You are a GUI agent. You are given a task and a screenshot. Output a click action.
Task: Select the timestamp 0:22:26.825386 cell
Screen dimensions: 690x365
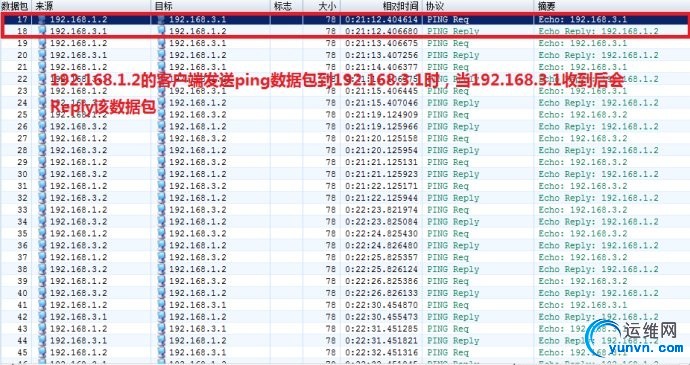coord(381,281)
